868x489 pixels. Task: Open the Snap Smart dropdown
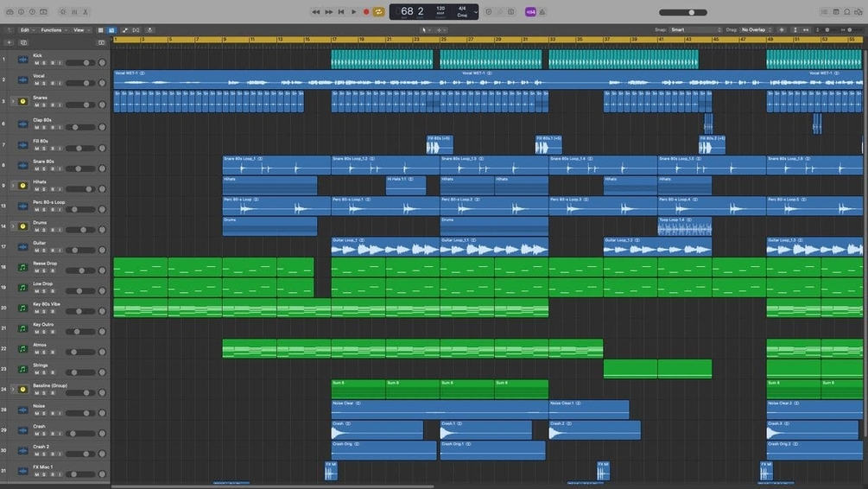coord(696,30)
